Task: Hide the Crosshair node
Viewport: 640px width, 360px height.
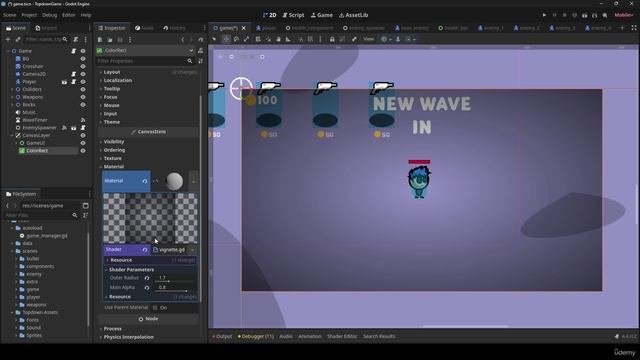Action: coord(83,67)
